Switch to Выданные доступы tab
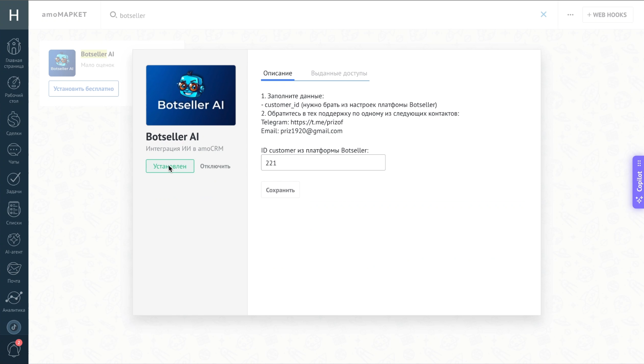This screenshot has height=364, width=644. click(339, 73)
